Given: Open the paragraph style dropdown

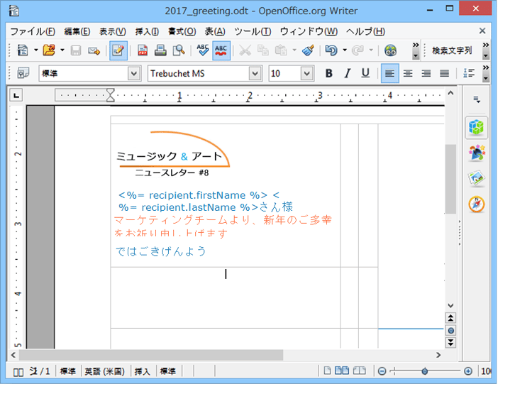Looking at the screenshot, I should (134, 73).
